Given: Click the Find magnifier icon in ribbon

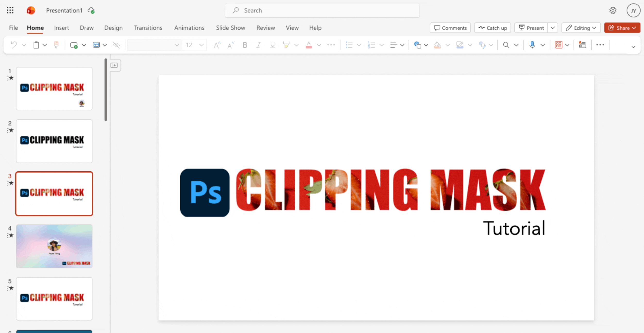Looking at the screenshot, I should point(506,45).
